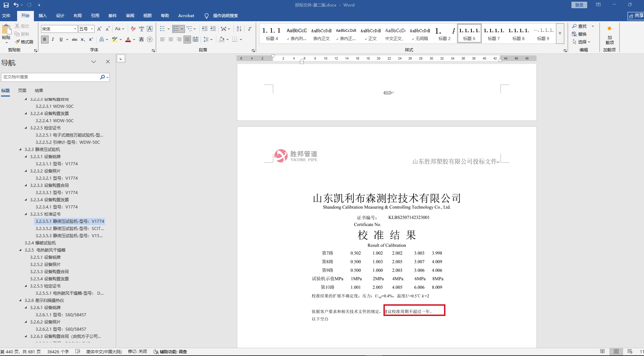Toggle Underline formatting
This screenshot has width=644, height=356.
click(61, 40)
